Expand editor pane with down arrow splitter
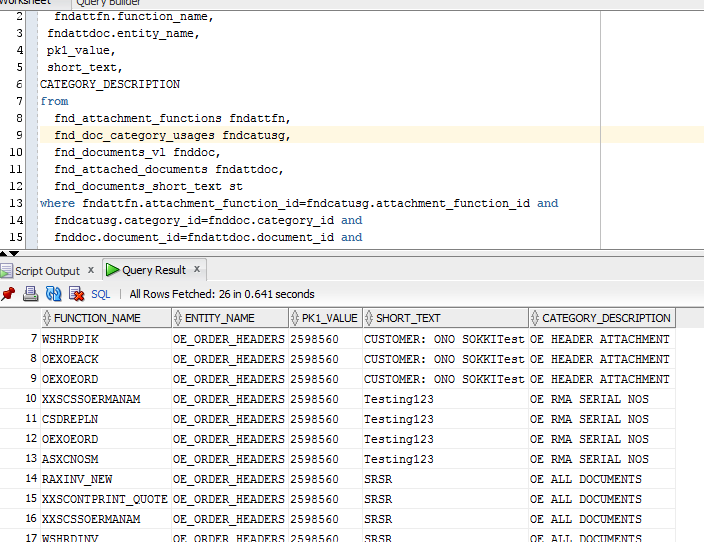 pyautogui.click(x=14, y=254)
